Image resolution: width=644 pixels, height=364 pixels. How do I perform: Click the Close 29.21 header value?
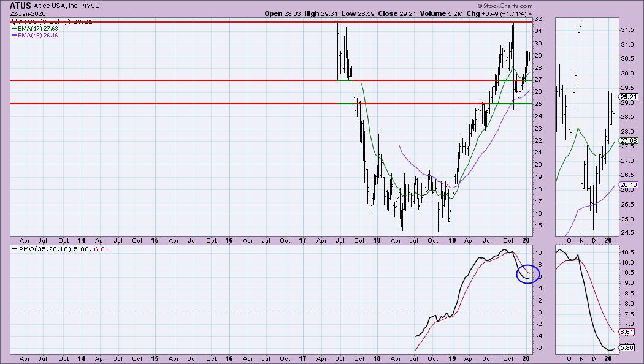point(397,13)
